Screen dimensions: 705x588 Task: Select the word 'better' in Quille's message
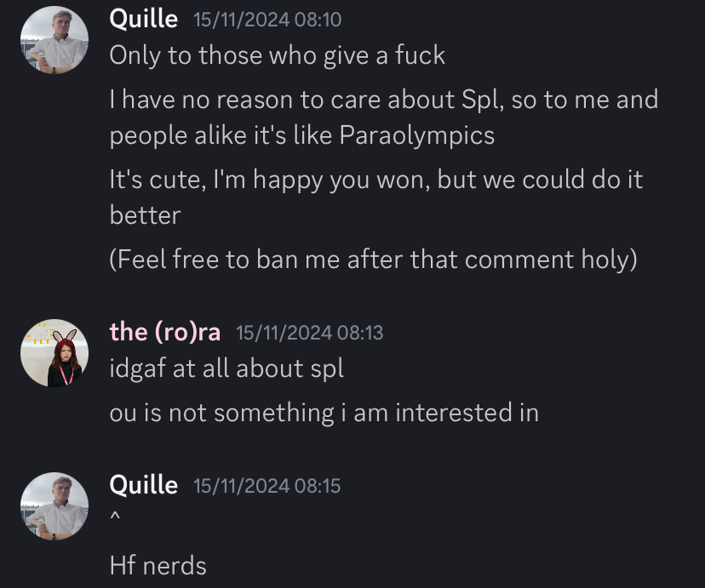point(146,215)
